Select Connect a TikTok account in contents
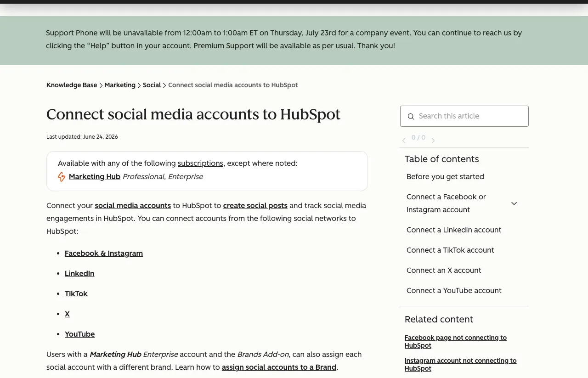 click(450, 250)
